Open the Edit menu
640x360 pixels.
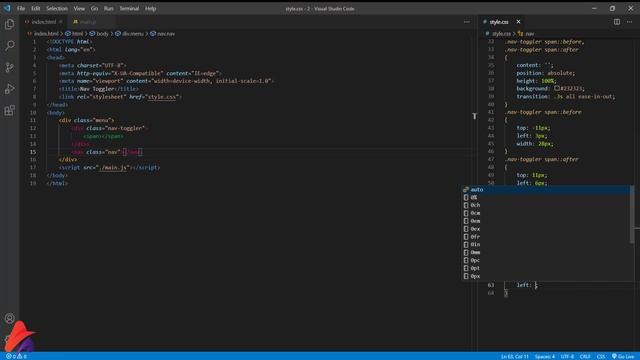coord(36,8)
